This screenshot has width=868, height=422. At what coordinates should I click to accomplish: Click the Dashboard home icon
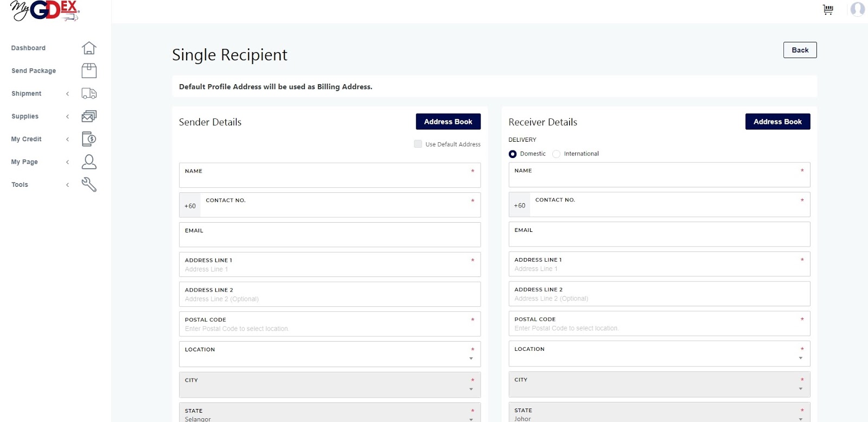click(89, 48)
